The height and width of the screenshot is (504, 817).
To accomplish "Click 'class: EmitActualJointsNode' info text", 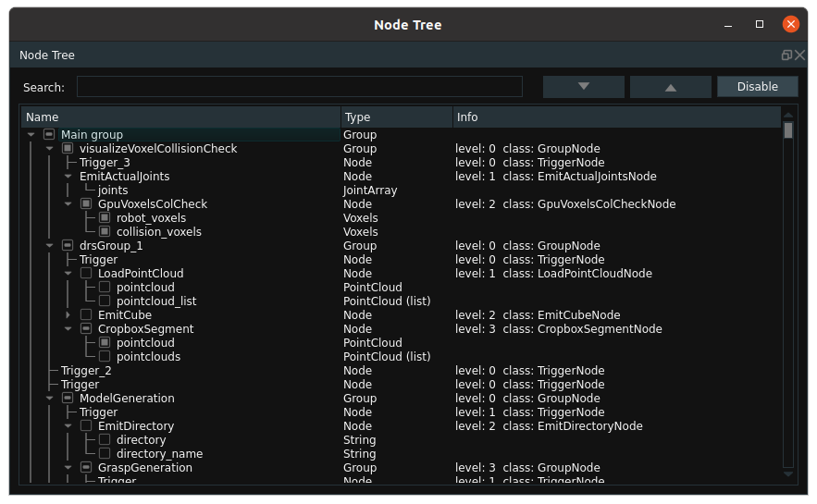I will 579,176.
